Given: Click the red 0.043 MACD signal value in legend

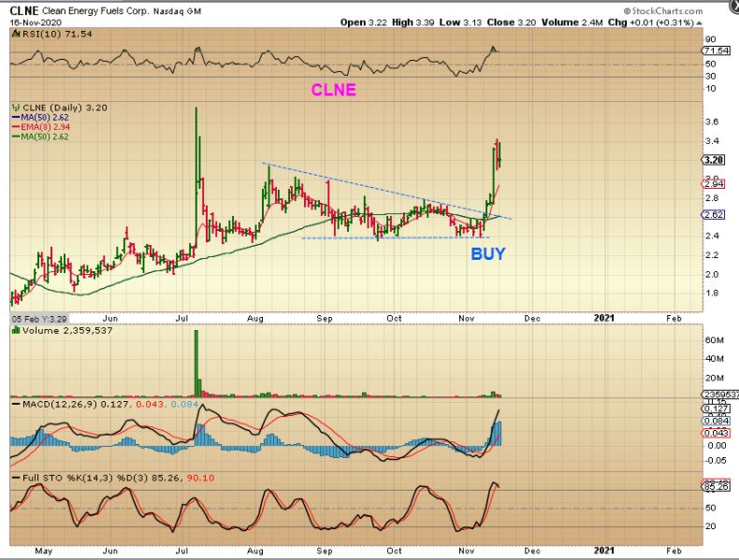Looking at the screenshot, I should [150, 404].
